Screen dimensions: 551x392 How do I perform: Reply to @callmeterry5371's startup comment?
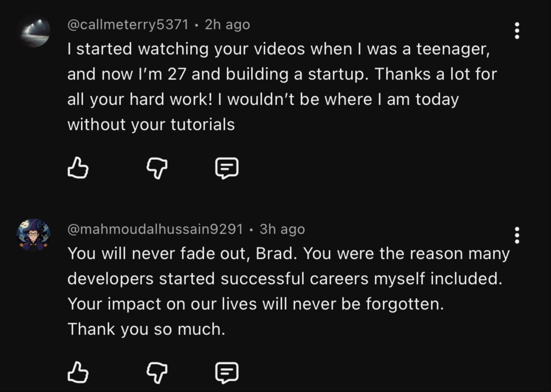(x=227, y=168)
